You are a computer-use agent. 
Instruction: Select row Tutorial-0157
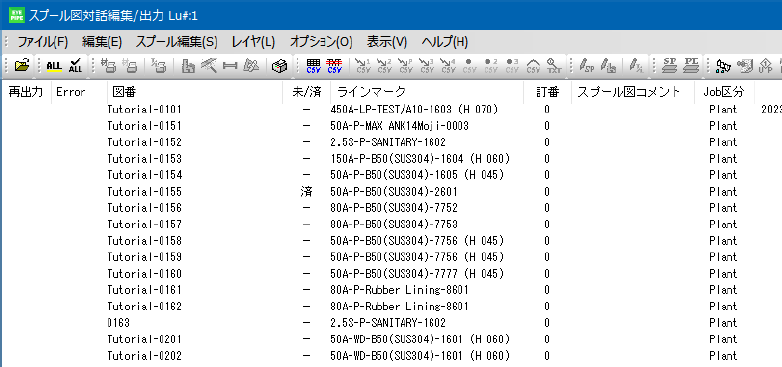[x=391, y=224]
